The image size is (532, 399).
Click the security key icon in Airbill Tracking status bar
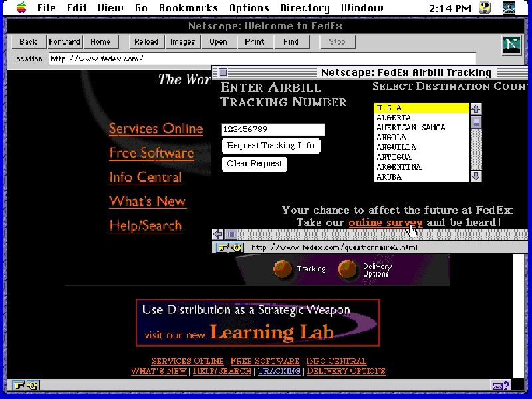(229, 247)
